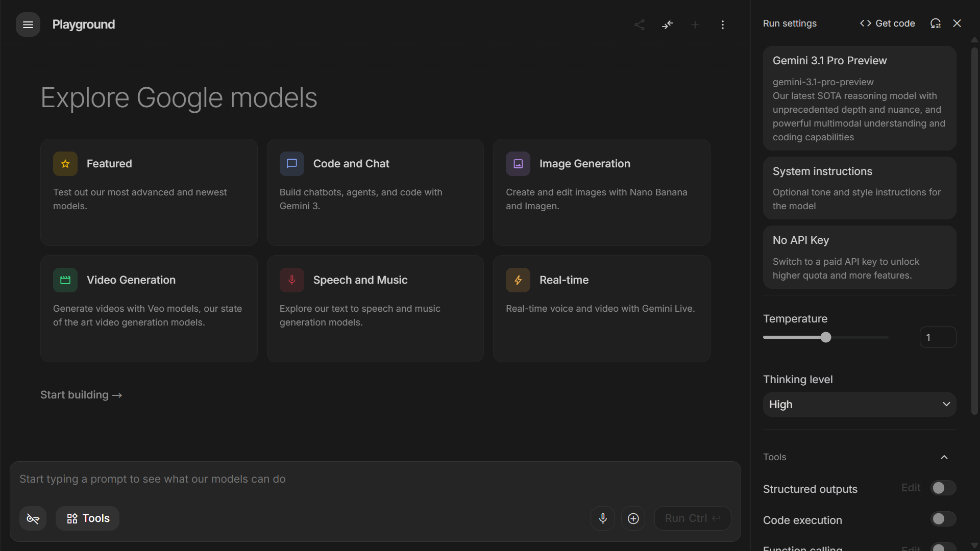980x551 pixels.
Task: Toggle Structured outputs switch
Action: [x=943, y=488]
